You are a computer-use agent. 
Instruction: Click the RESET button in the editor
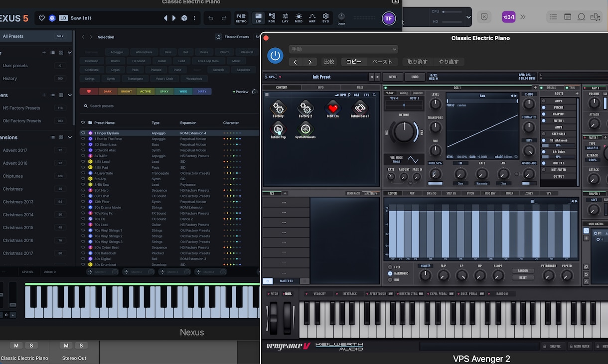(x=523, y=277)
